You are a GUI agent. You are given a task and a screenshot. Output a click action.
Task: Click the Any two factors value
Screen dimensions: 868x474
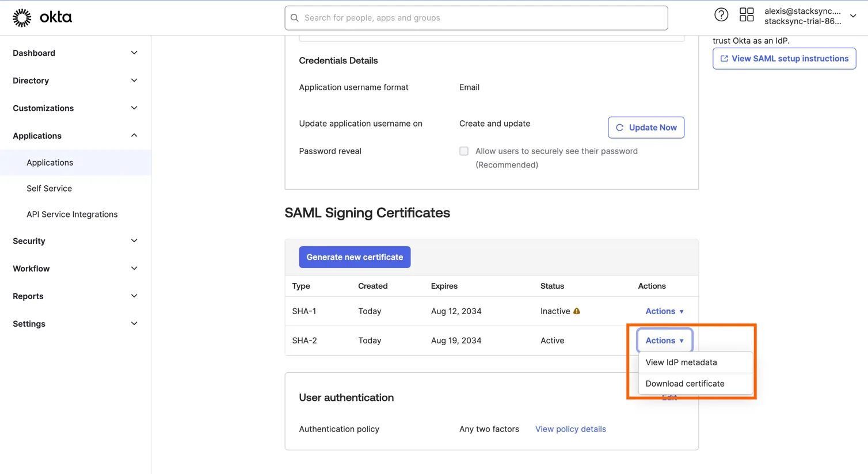tap(489, 429)
